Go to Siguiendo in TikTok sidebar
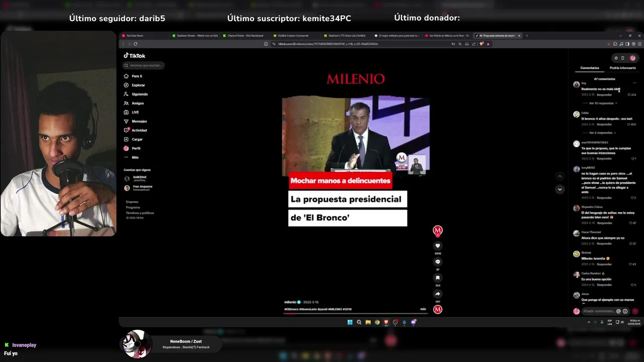The width and height of the screenshot is (644, 362). [136, 94]
